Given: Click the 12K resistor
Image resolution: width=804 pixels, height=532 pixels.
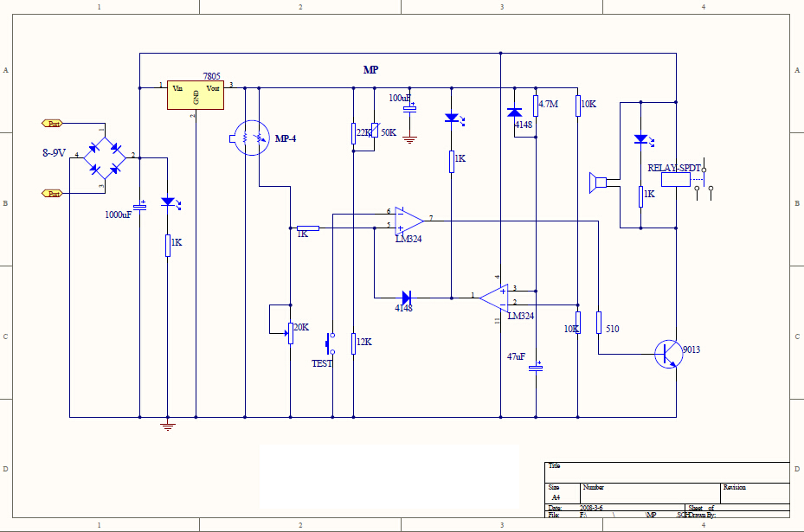Looking at the screenshot, I should coord(353,343).
